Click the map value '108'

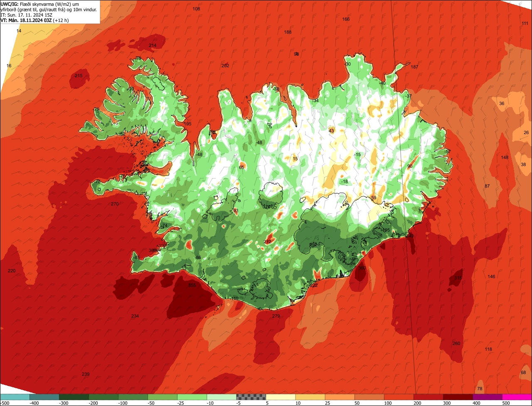tap(196, 9)
